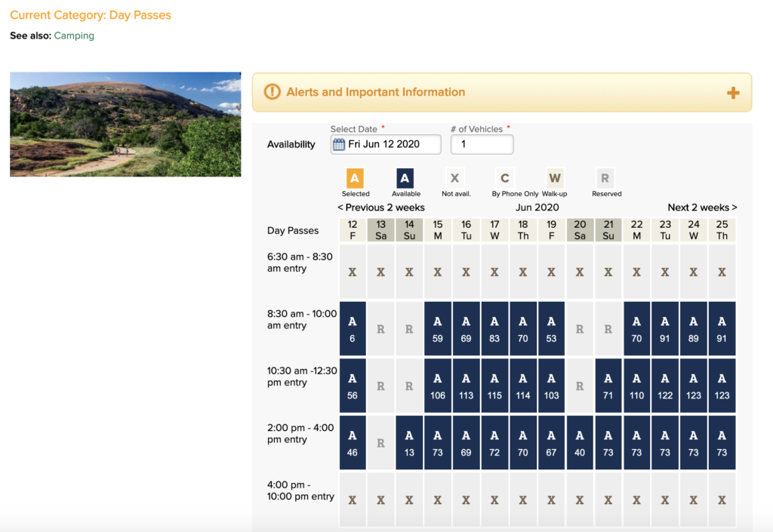Click the Enchanted Rock park photo

[x=125, y=125]
